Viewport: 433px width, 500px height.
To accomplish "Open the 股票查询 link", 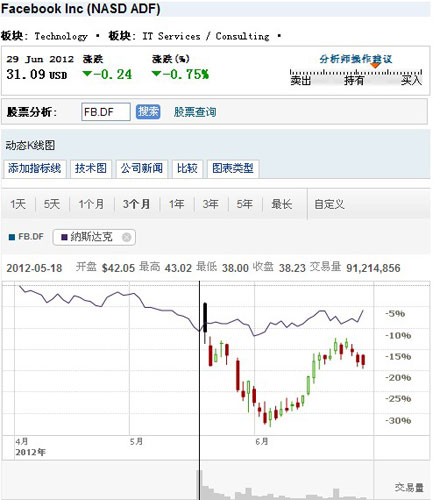I will (195, 112).
